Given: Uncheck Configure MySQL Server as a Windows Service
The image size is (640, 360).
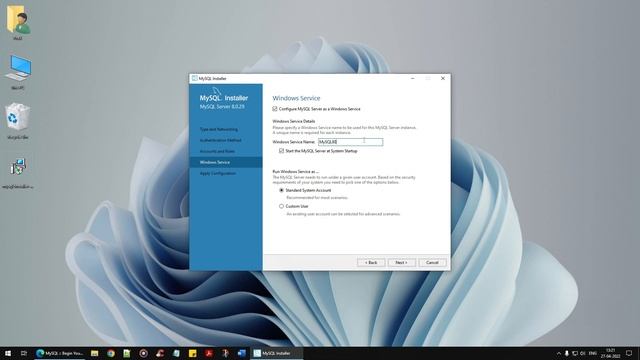Looking at the screenshot, I should point(275,109).
